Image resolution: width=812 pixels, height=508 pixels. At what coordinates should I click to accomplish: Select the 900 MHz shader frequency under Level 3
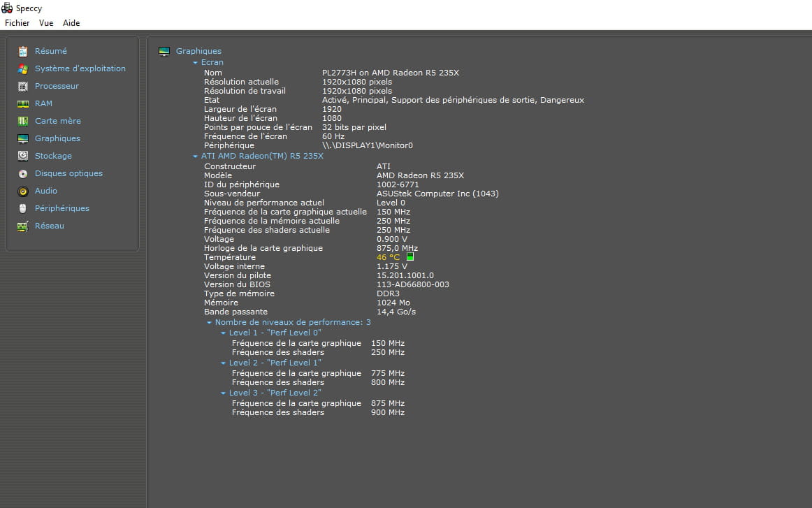[388, 413]
